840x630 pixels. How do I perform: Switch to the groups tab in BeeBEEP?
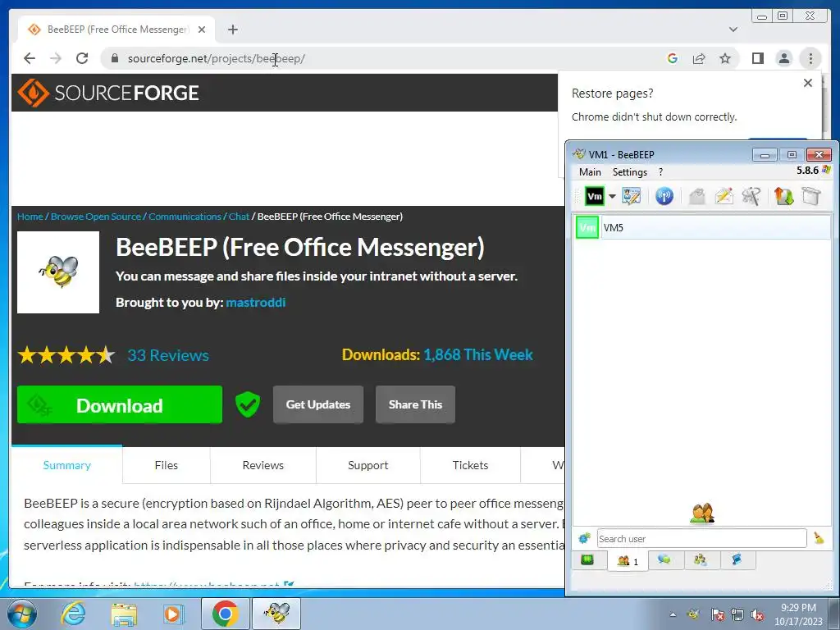click(701, 560)
